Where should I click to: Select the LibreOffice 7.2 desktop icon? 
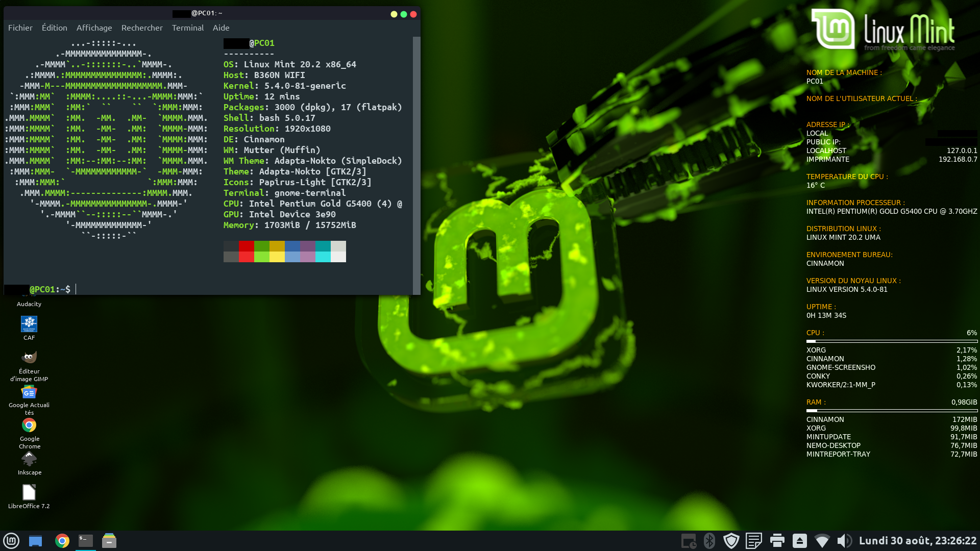click(x=29, y=496)
